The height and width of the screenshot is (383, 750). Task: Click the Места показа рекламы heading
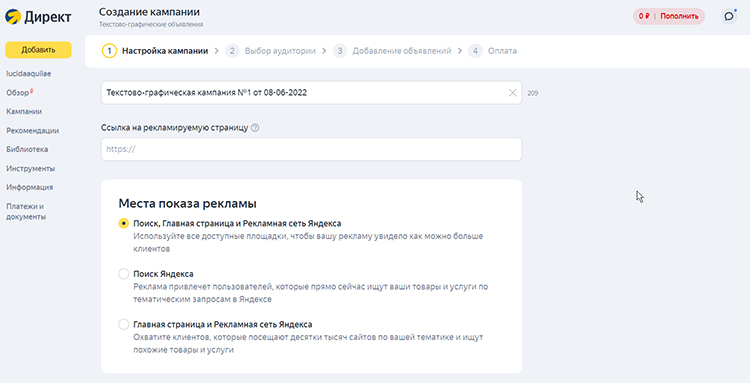[188, 203]
